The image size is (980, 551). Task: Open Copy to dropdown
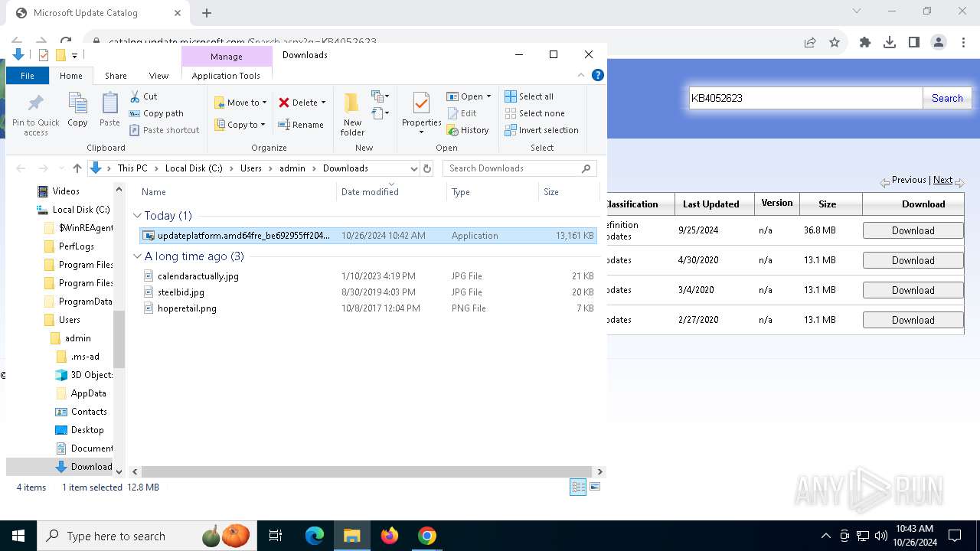tap(239, 125)
